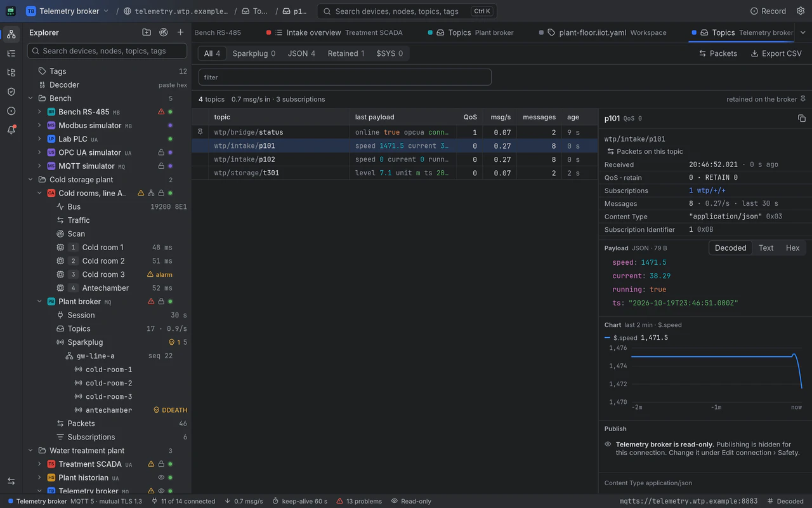Select the JSON 4 filter tab
This screenshot has height=508, width=812.
pos(301,53)
